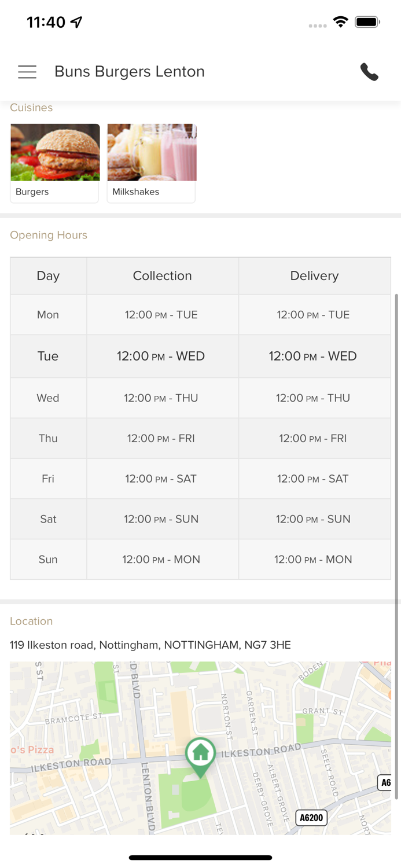Tap Sunday's delivery opening time
401x868 pixels.
point(313,560)
